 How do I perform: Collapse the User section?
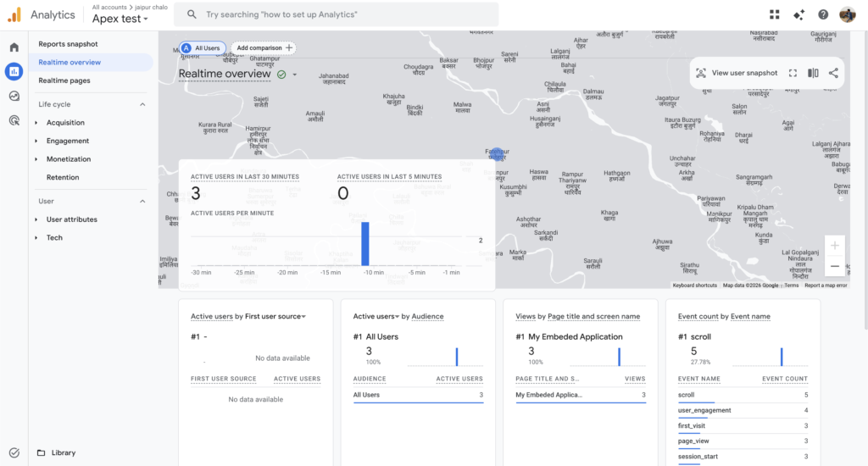coord(142,201)
